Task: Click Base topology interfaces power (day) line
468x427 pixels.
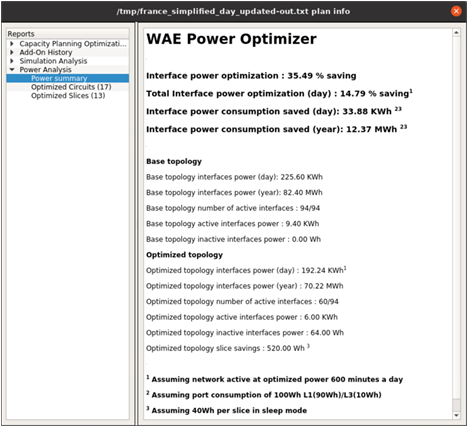Action: (234, 177)
